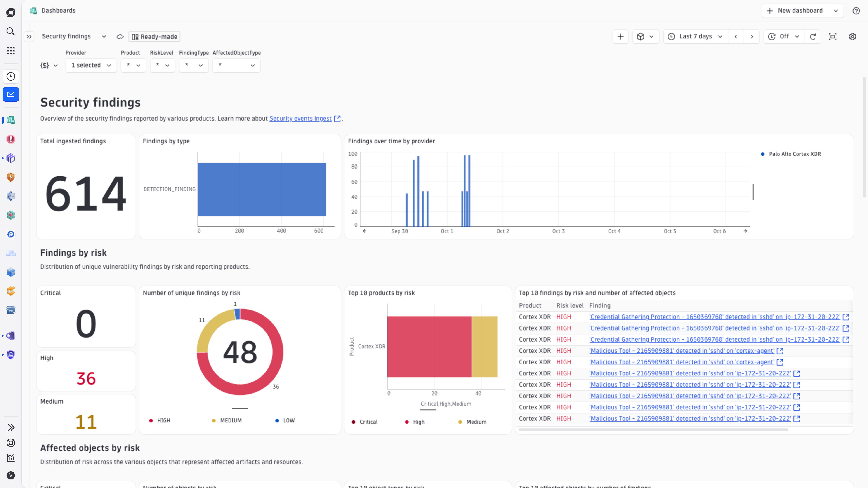Image resolution: width=868 pixels, height=488 pixels.
Task: Expand the sidebar double-chevron at bottom
Action: pyautogui.click(x=11, y=427)
